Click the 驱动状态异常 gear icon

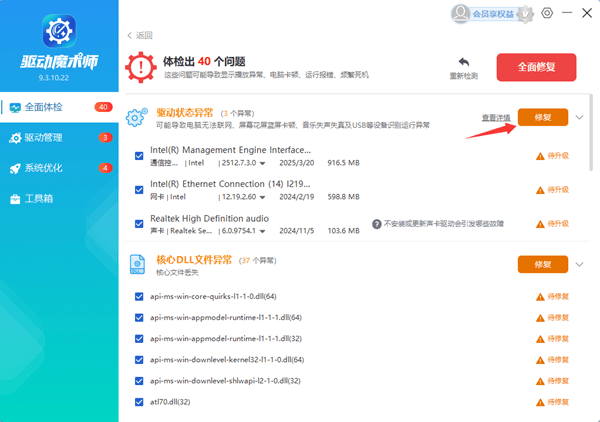(137, 117)
